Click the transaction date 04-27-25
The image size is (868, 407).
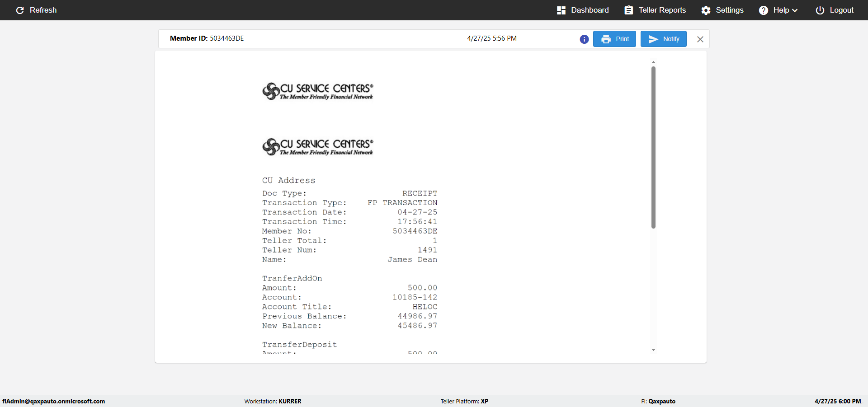[418, 212]
